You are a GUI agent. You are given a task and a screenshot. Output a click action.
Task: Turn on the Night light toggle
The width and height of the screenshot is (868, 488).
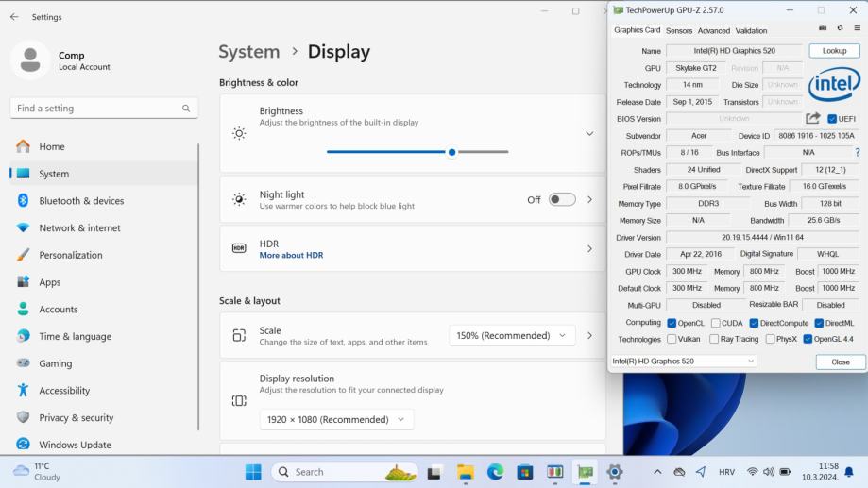click(x=562, y=200)
